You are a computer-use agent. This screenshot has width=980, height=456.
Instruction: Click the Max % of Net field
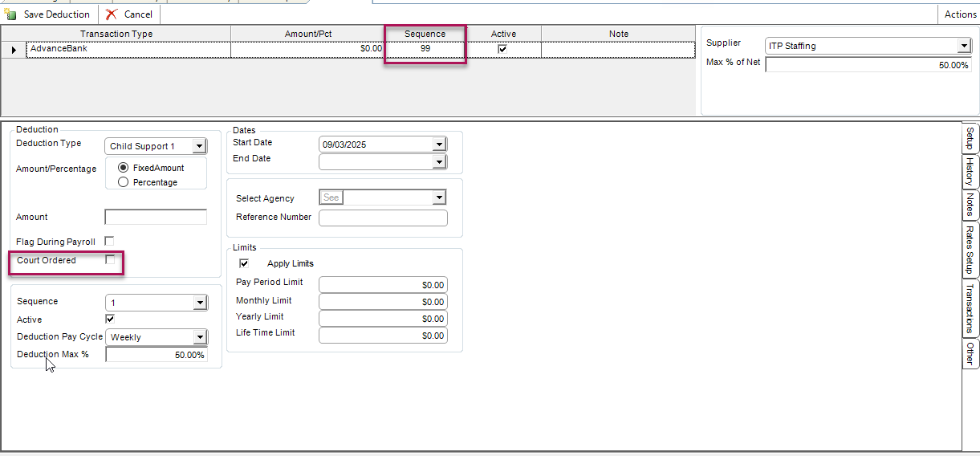tap(868, 65)
